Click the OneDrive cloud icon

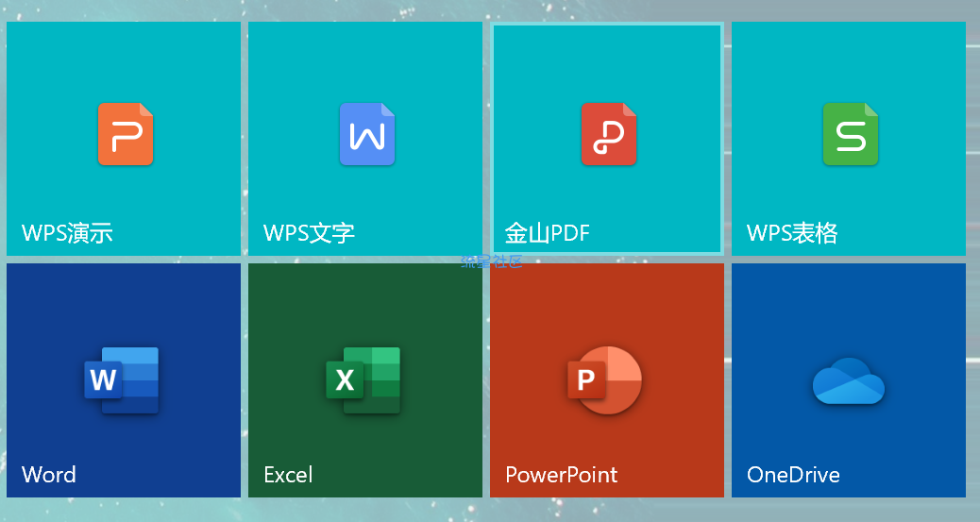(849, 380)
